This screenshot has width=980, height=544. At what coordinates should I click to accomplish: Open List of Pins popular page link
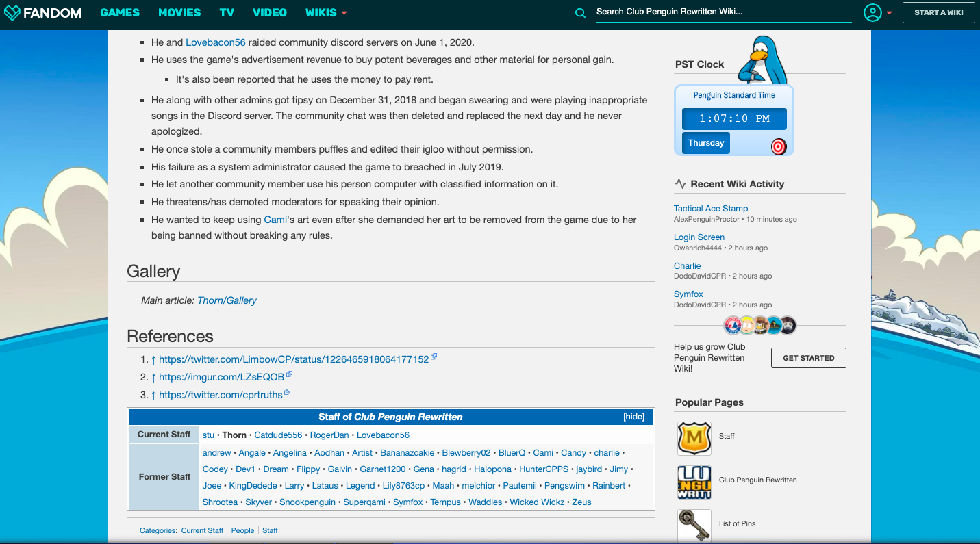737,523
